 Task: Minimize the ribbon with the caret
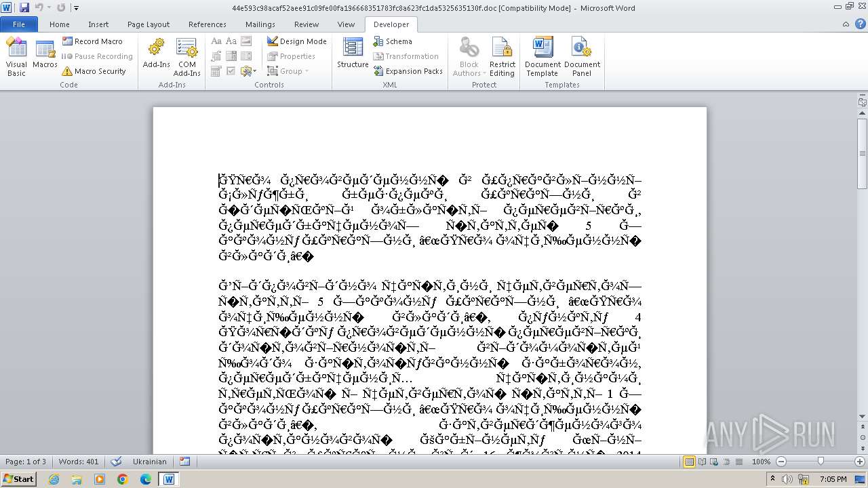pyautogui.click(x=845, y=24)
